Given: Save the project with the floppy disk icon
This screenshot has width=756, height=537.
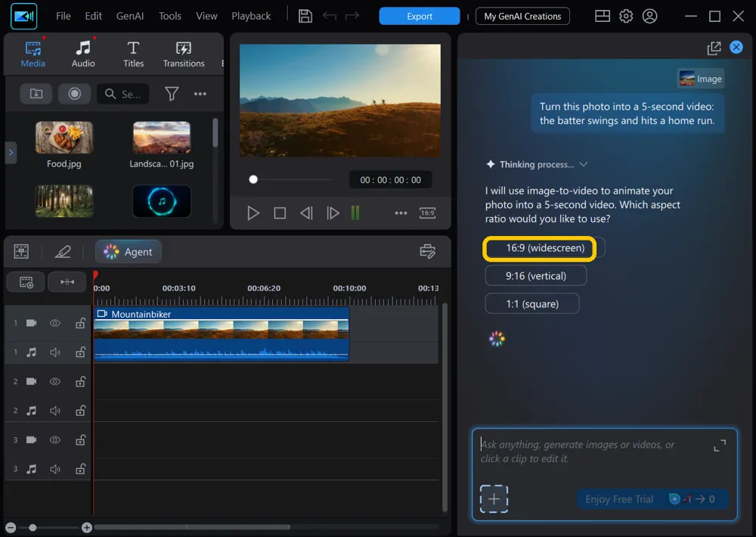Looking at the screenshot, I should tap(305, 16).
